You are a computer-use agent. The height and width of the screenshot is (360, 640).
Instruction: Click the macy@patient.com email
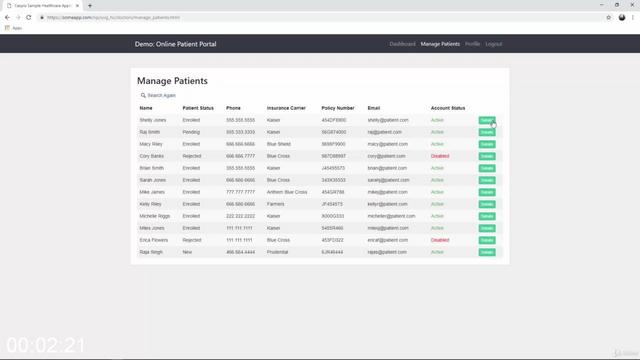point(387,144)
